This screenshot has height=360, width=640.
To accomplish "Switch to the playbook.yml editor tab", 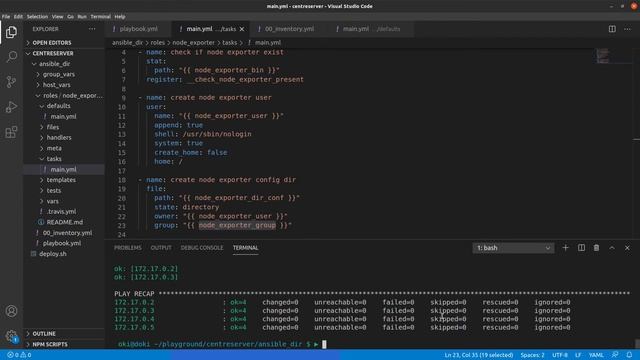I will 138,29.
